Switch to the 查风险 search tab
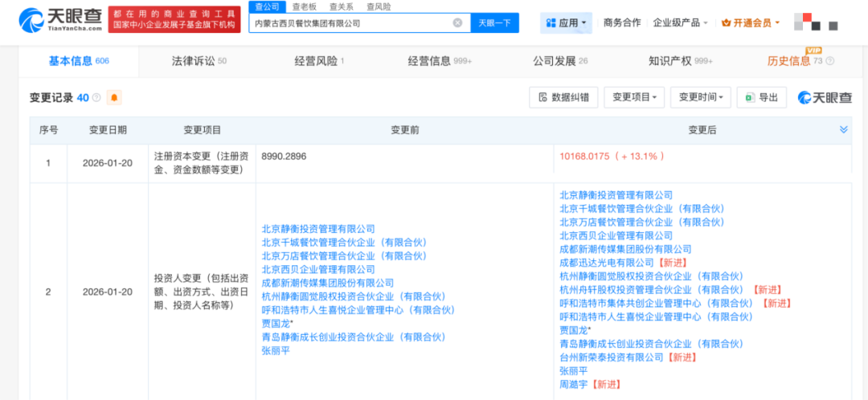Viewport: 868px width, 400px height. [379, 6]
